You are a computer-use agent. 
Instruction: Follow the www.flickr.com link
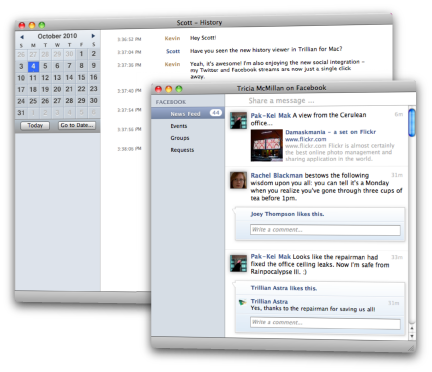[306, 139]
